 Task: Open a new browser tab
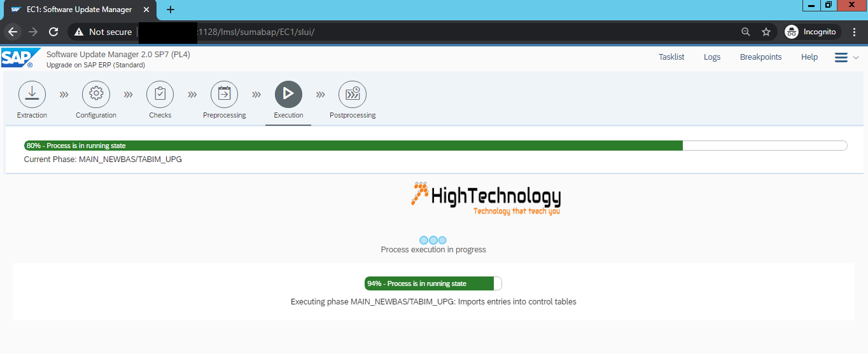point(171,10)
